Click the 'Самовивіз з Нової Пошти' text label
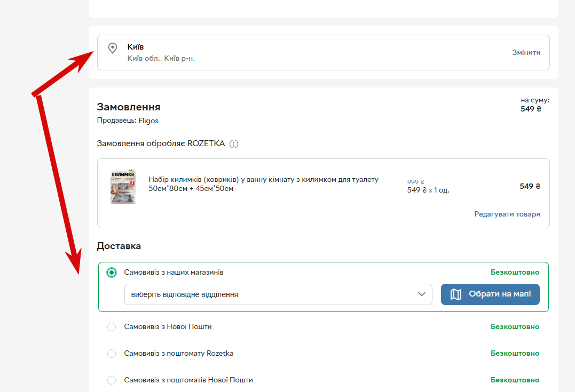The image size is (575, 392). (x=168, y=327)
